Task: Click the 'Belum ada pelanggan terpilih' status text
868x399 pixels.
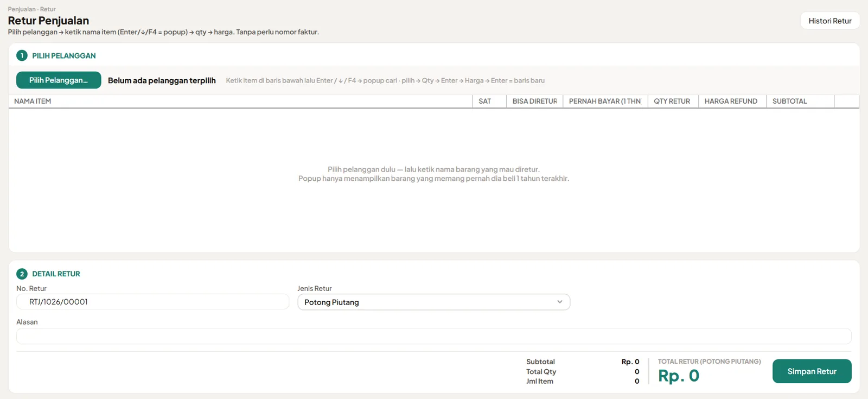Action: click(x=162, y=80)
